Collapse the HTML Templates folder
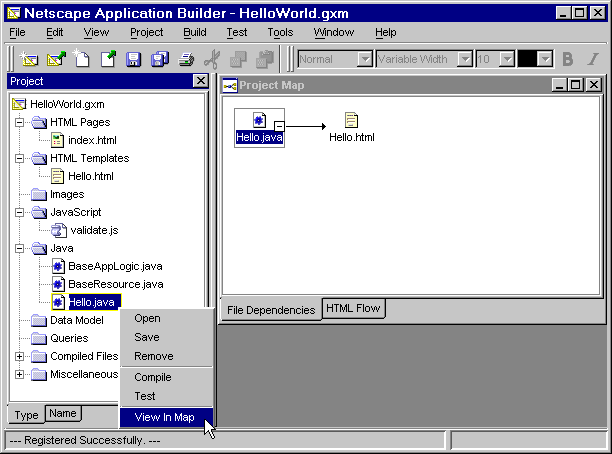The image size is (612, 454). pyautogui.click(x=19, y=158)
